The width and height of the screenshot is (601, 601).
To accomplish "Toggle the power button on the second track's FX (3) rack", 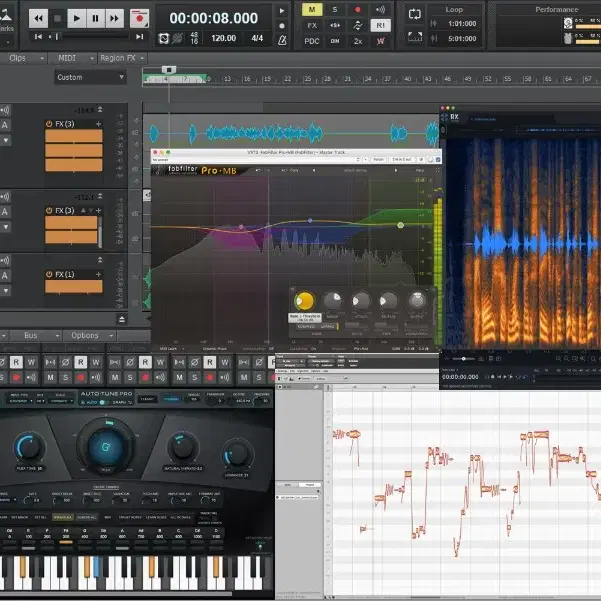I will pyautogui.click(x=49, y=210).
